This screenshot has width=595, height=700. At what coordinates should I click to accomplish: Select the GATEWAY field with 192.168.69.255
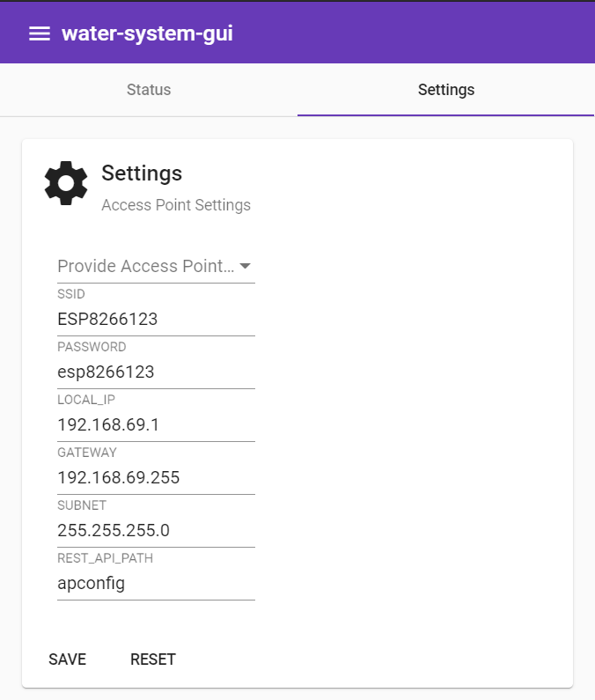[156, 478]
